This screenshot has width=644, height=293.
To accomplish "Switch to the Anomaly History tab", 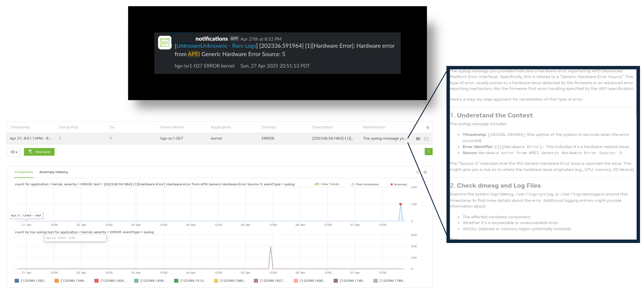I will tap(54, 172).
